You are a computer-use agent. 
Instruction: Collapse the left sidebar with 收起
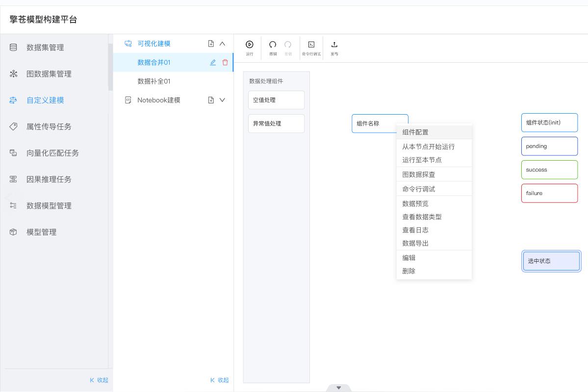(x=99, y=380)
